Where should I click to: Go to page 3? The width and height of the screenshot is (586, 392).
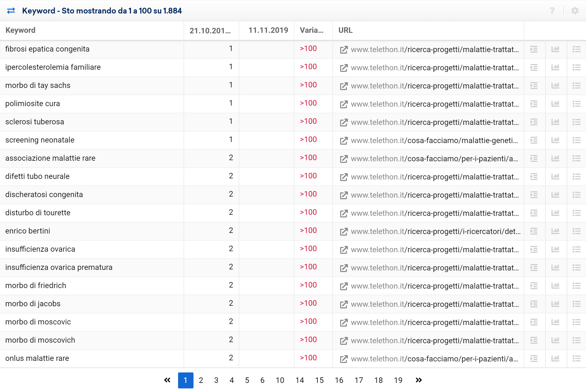pyautogui.click(x=216, y=380)
